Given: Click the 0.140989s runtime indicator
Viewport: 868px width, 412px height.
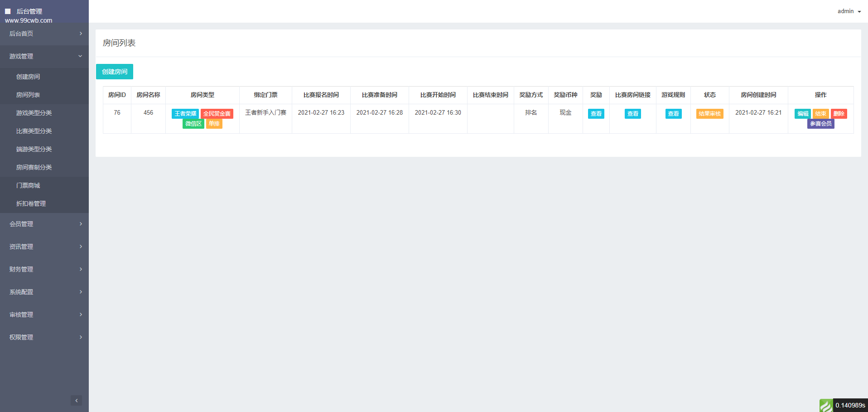Looking at the screenshot, I should (850, 405).
